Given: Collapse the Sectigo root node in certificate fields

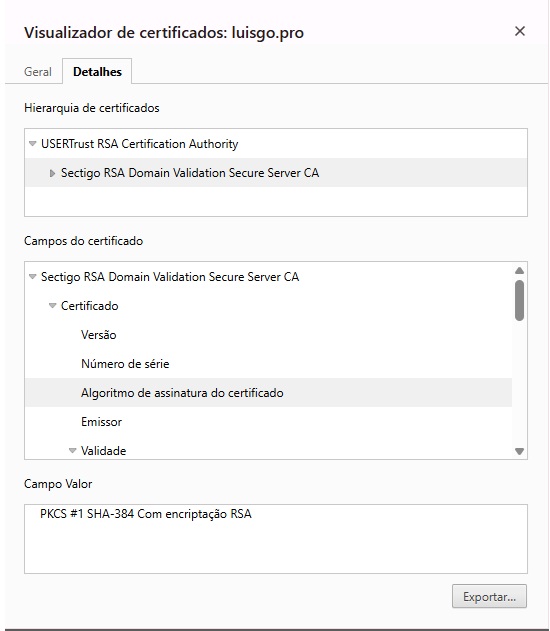Looking at the screenshot, I should (x=33, y=276).
